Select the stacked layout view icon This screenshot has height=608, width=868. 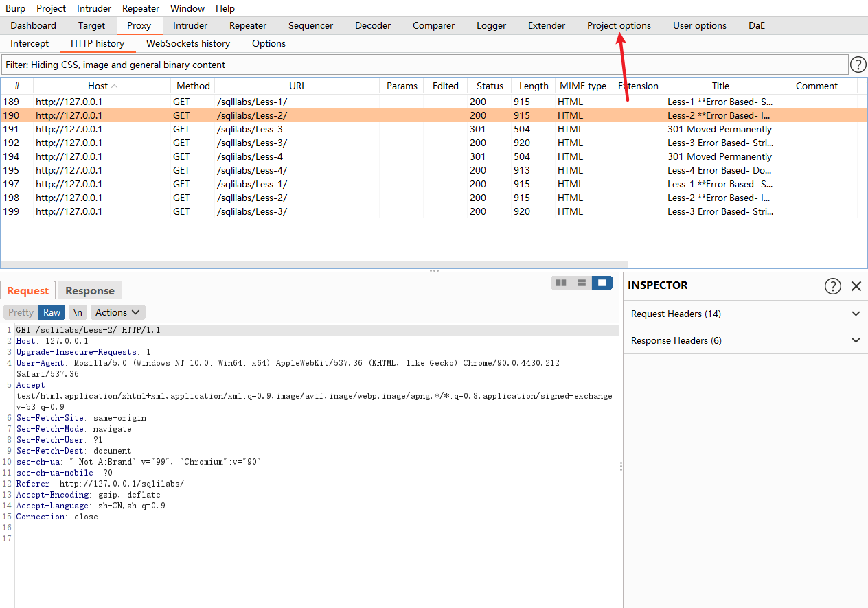click(582, 283)
